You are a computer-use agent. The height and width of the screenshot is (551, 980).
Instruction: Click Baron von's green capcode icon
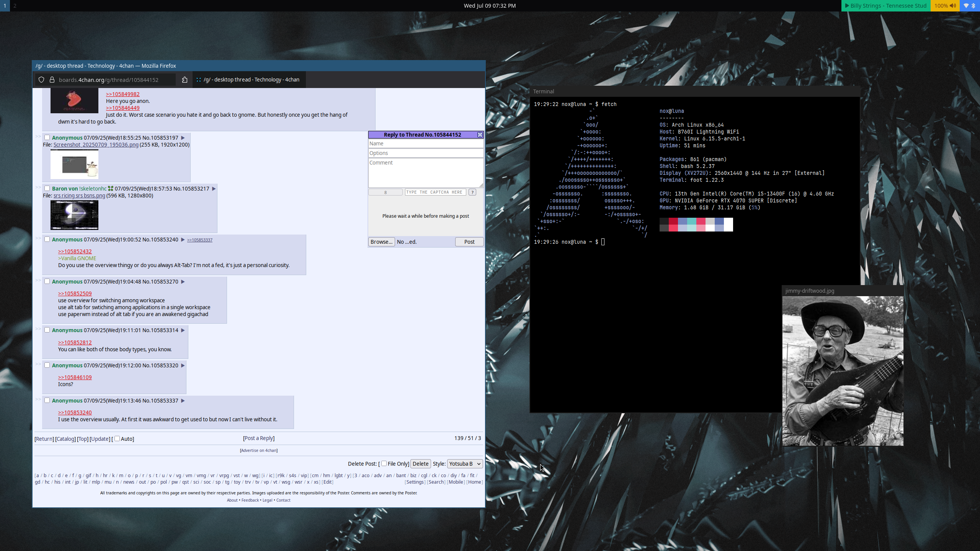[x=111, y=188]
